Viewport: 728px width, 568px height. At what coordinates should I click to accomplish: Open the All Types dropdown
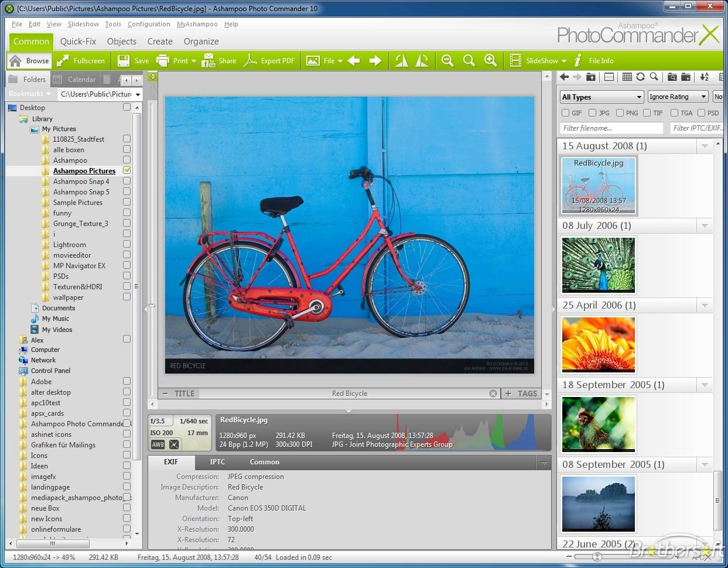click(x=601, y=97)
